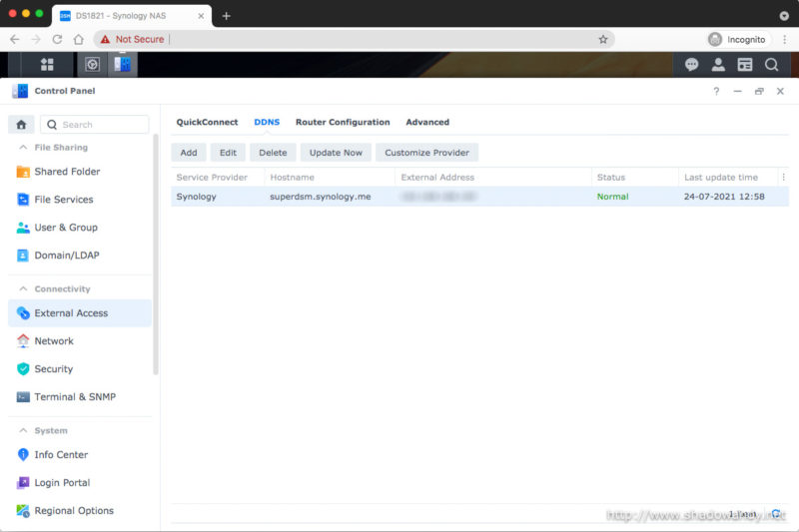
Task: Sort by the Hostname column header
Action: click(x=330, y=177)
